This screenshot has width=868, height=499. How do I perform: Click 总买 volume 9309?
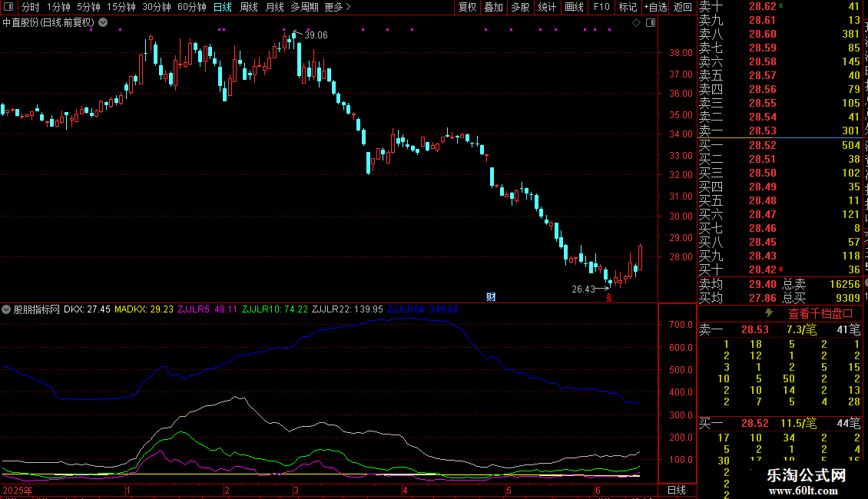847,298
